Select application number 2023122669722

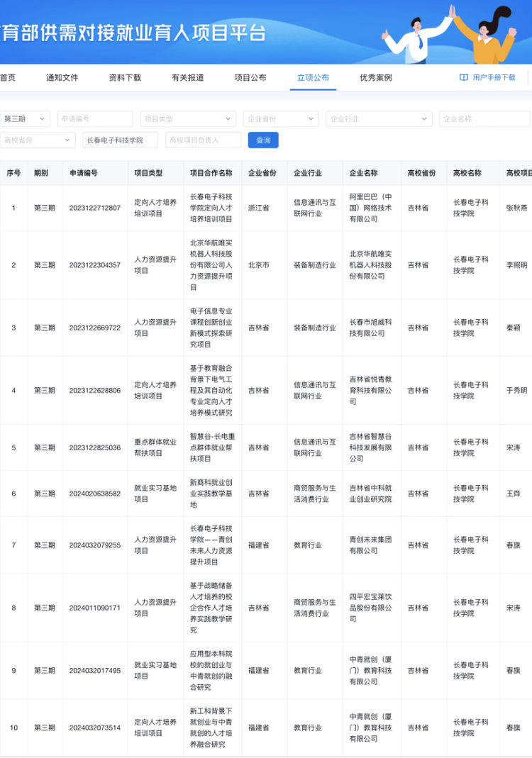coord(95,328)
